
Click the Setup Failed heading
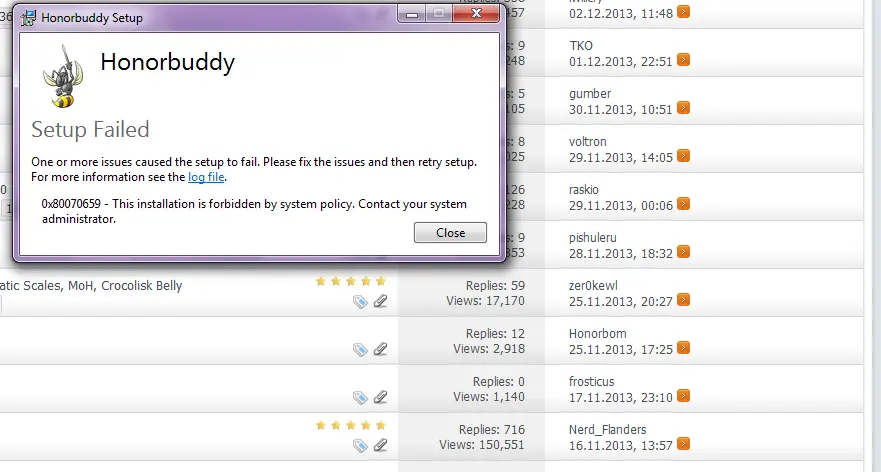coord(90,130)
